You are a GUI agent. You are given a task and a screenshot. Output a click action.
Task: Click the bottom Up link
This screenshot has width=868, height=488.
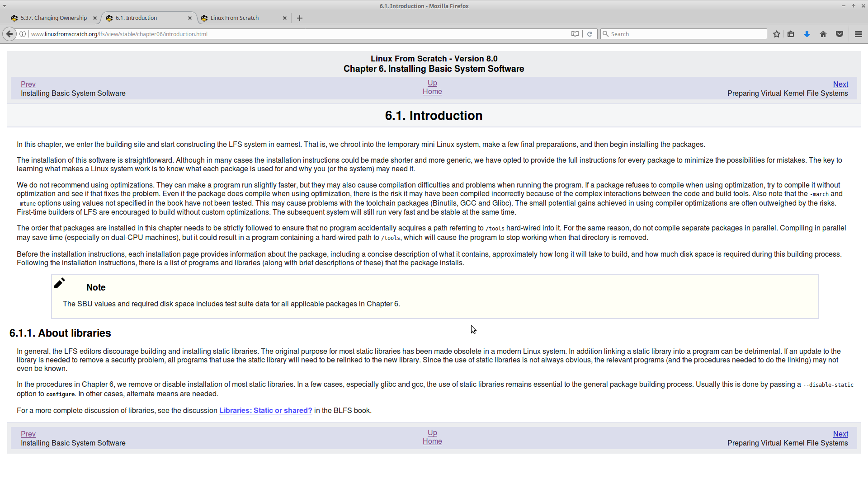click(x=432, y=432)
